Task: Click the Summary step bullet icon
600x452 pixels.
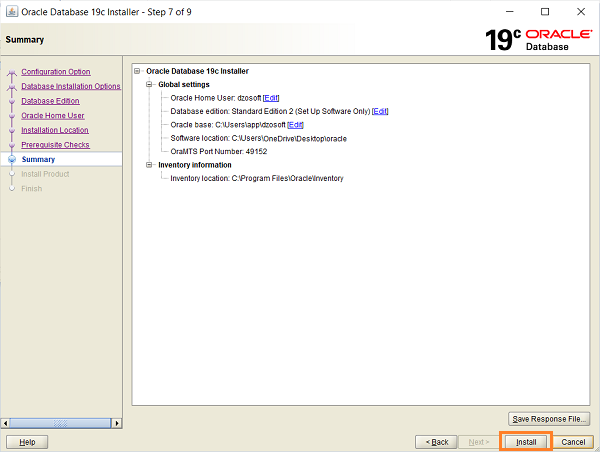Action: click(x=12, y=159)
